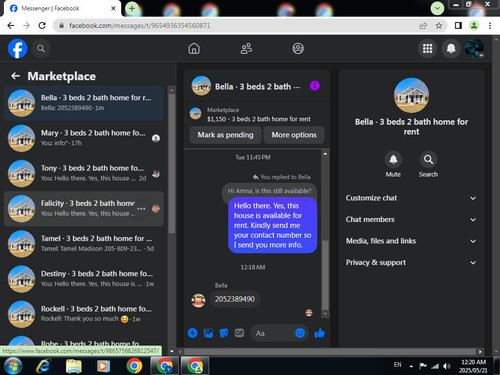Open the purple conversation information icon
This screenshot has height=375, width=500.
[315, 86]
